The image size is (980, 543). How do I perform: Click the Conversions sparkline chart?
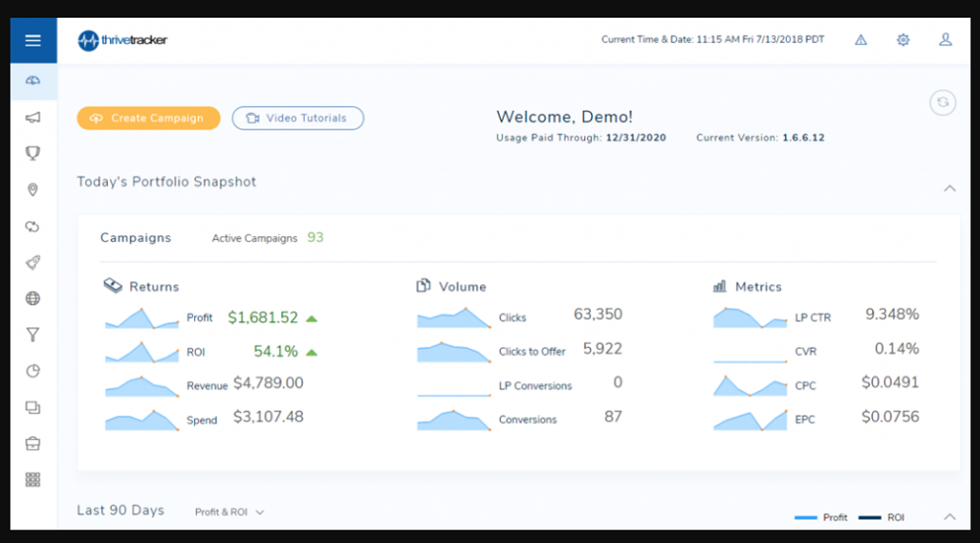(454, 420)
